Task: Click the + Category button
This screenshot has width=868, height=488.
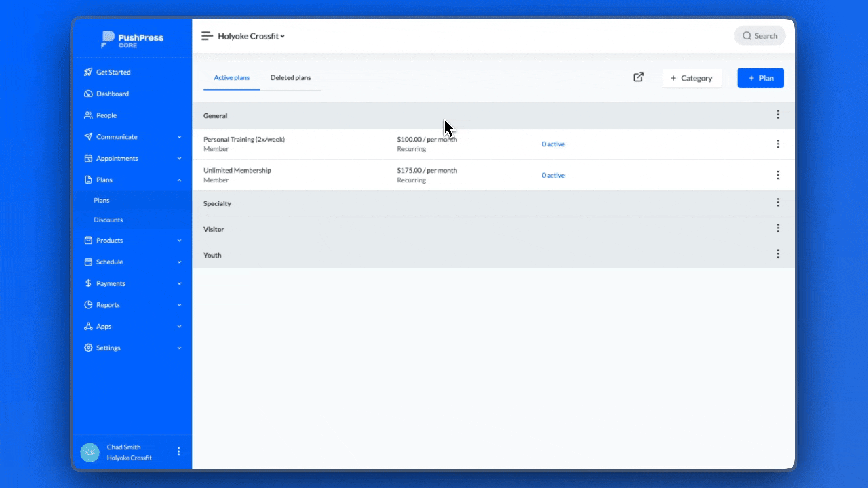Action: pyautogui.click(x=691, y=78)
